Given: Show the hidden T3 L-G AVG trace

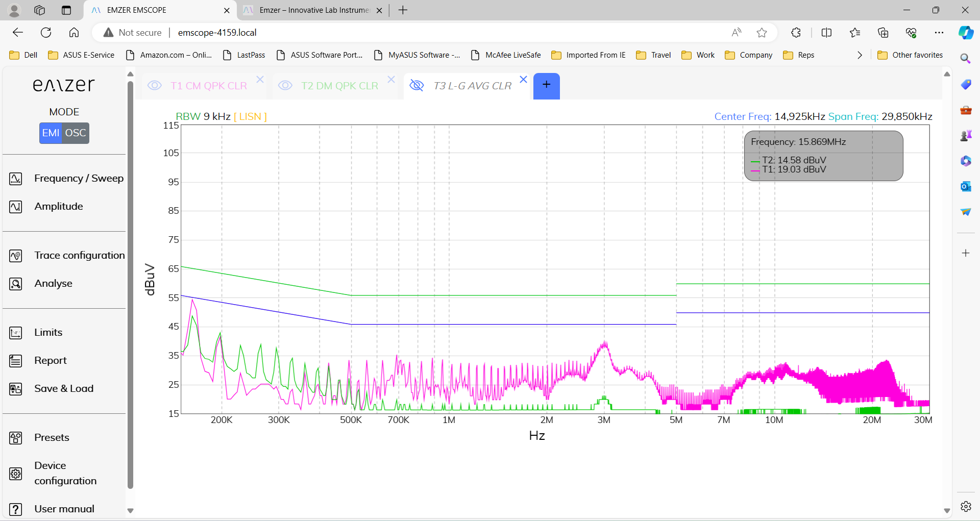Looking at the screenshot, I should [x=417, y=86].
